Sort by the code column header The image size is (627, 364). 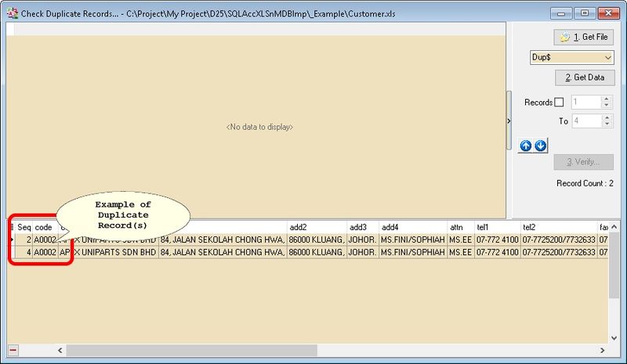[x=44, y=226]
